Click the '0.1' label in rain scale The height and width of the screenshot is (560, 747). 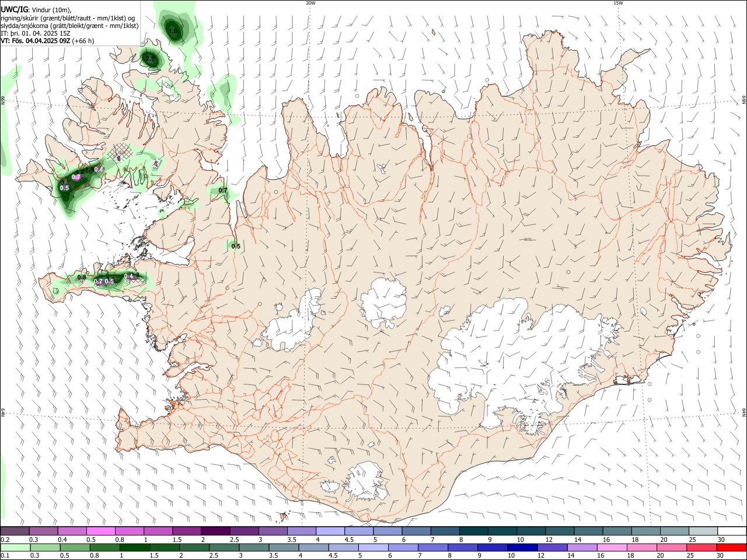[x=5, y=556]
